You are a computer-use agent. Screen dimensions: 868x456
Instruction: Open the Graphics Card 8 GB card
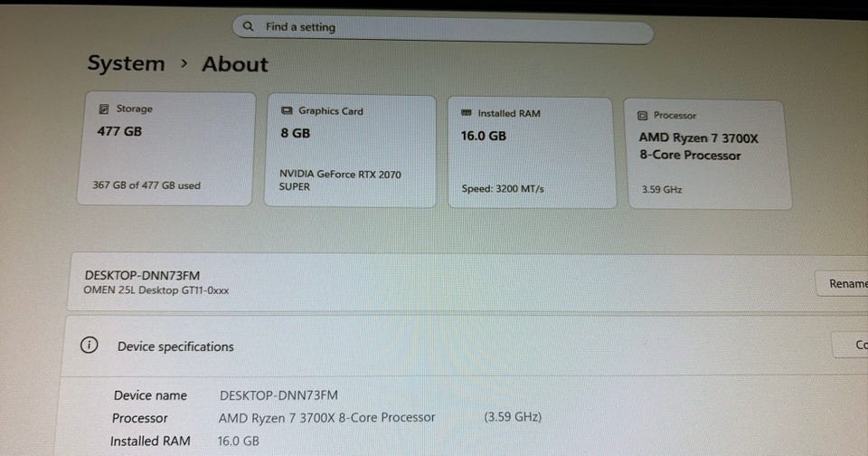(350, 151)
